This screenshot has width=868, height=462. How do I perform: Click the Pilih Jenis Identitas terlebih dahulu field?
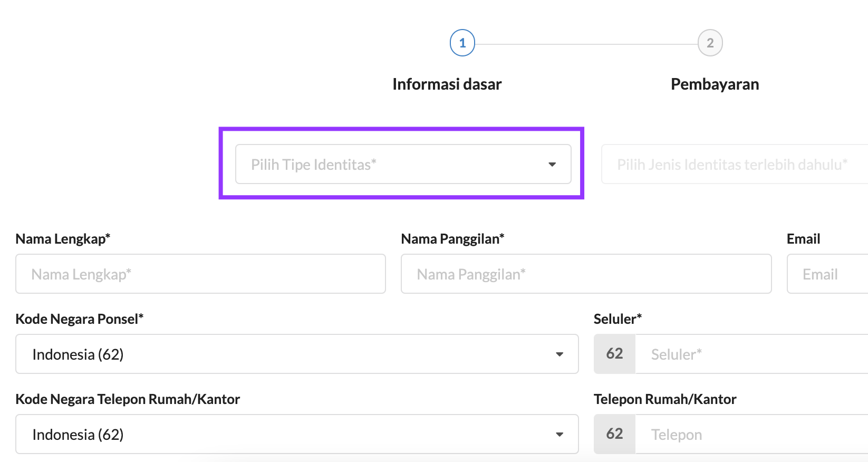[734, 165]
